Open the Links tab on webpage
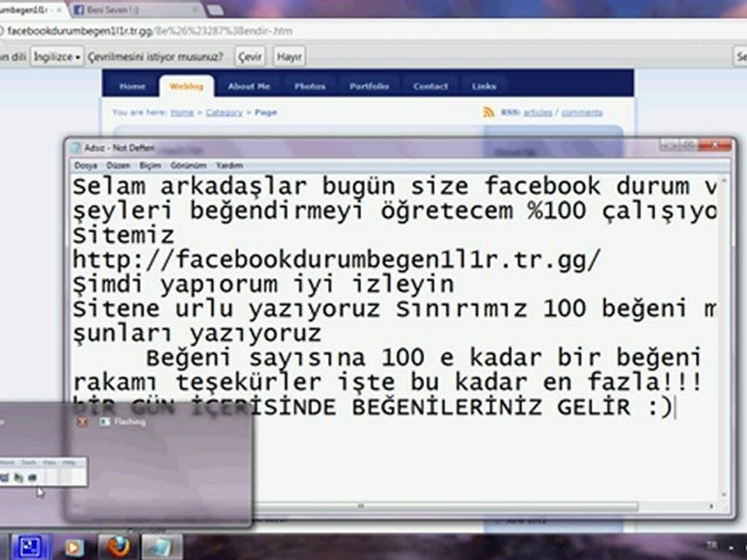 [484, 86]
